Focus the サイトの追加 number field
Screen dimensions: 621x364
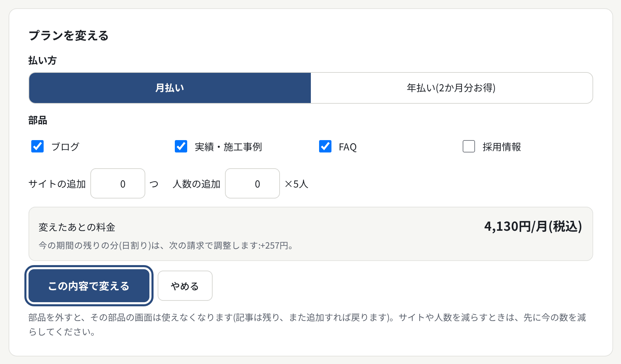coord(118,183)
